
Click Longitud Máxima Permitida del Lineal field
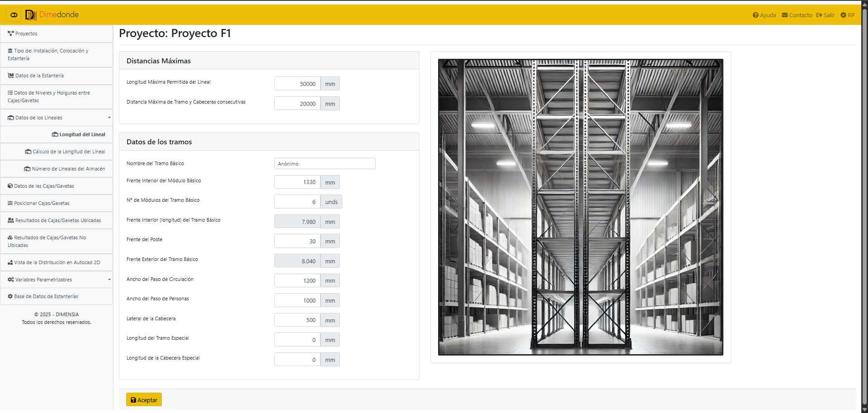297,84
